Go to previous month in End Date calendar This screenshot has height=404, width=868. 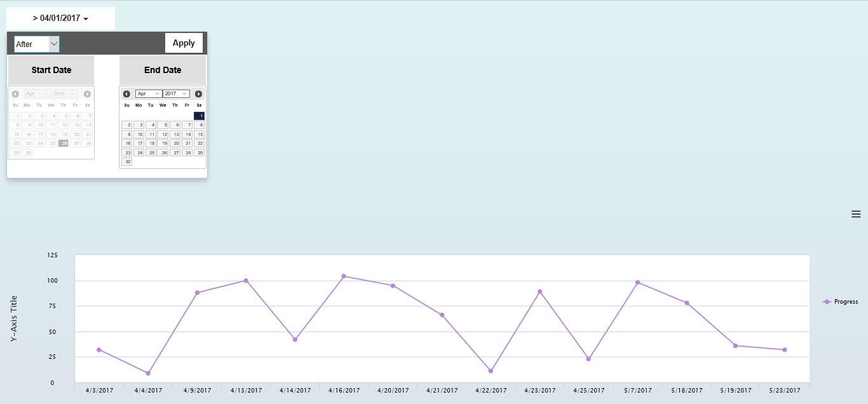click(x=126, y=94)
